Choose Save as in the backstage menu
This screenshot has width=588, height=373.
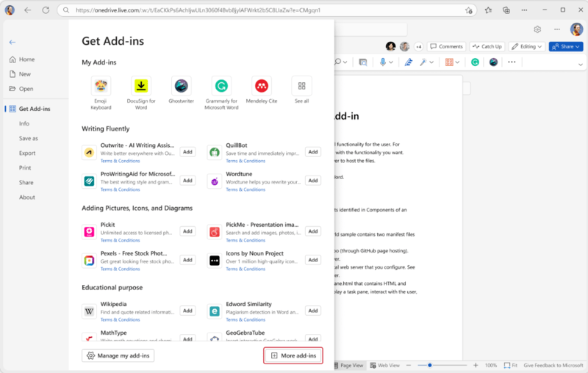point(29,139)
